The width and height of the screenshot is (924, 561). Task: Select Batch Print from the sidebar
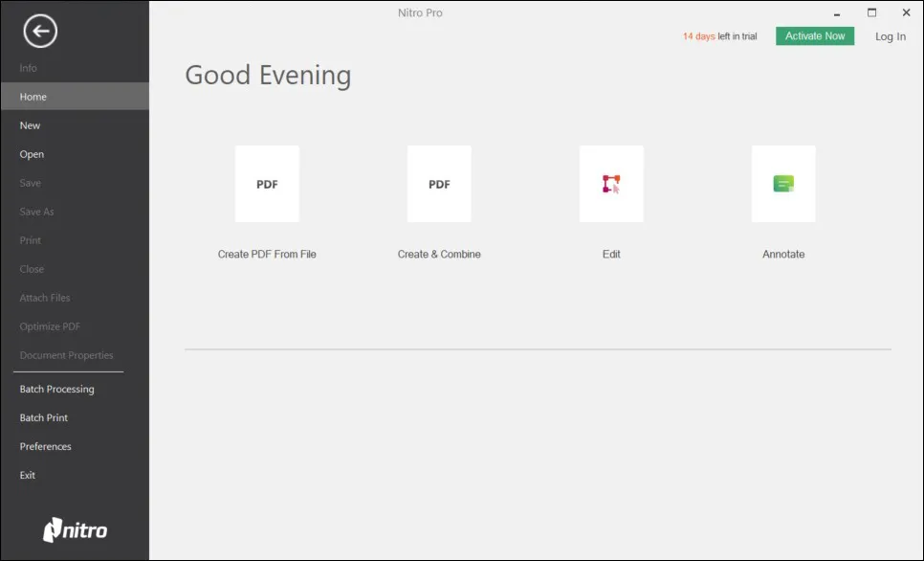44,417
